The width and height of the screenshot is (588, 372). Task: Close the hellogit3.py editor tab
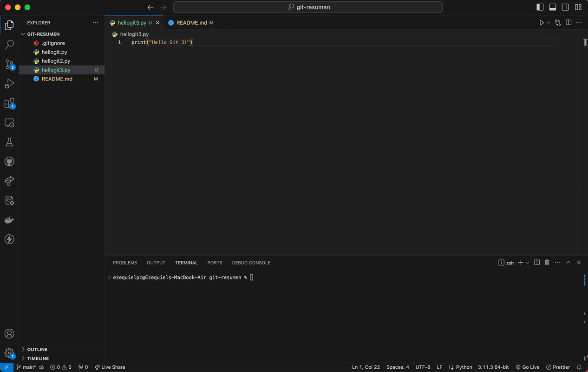(x=158, y=22)
